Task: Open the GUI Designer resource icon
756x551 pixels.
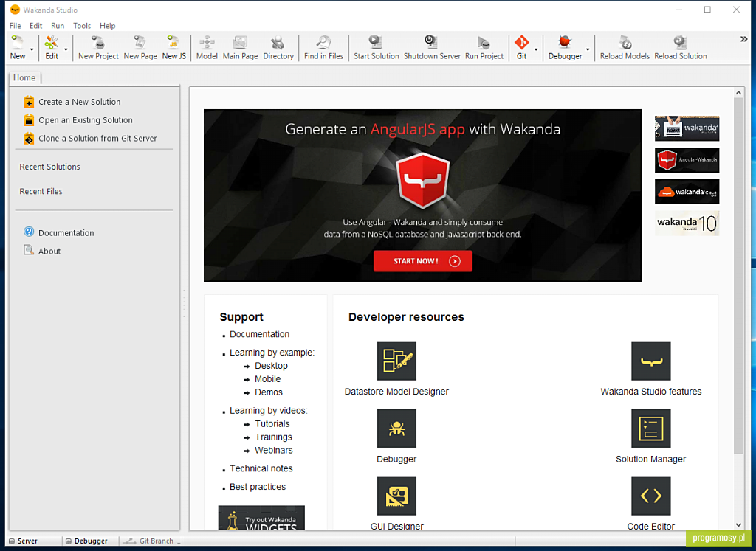Action: coord(396,496)
